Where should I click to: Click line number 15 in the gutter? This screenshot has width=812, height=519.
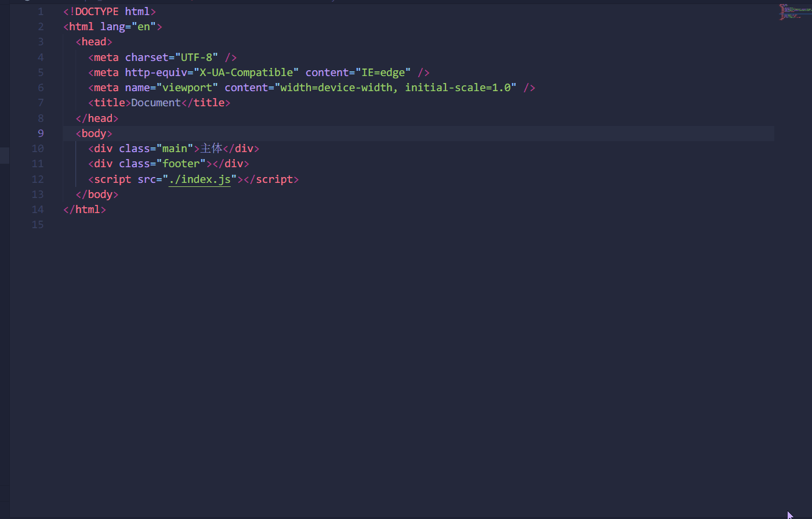tap(38, 225)
